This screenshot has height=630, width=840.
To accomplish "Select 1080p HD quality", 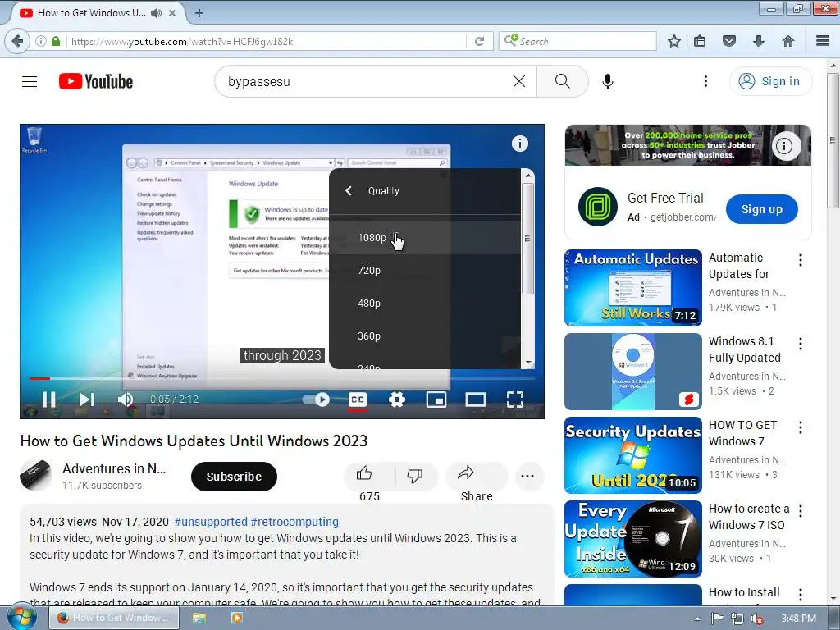I will 424,237.
